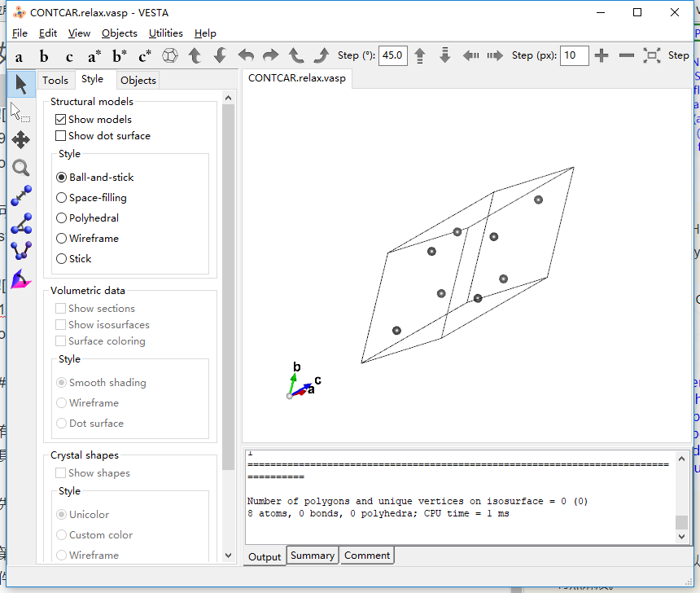Viewport: 700px width, 593px height.
Task: Fit structure to window
Action: [x=652, y=55]
